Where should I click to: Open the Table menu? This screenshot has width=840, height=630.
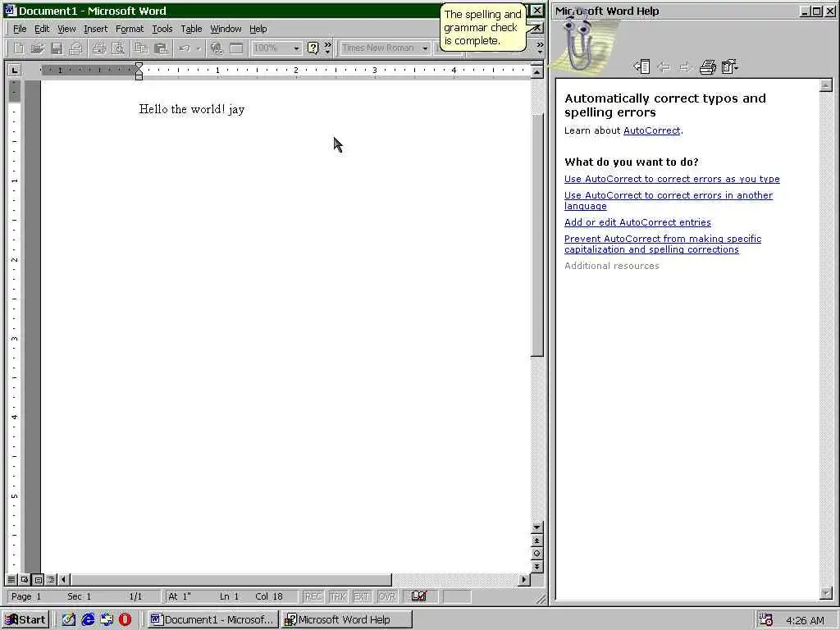(x=191, y=29)
